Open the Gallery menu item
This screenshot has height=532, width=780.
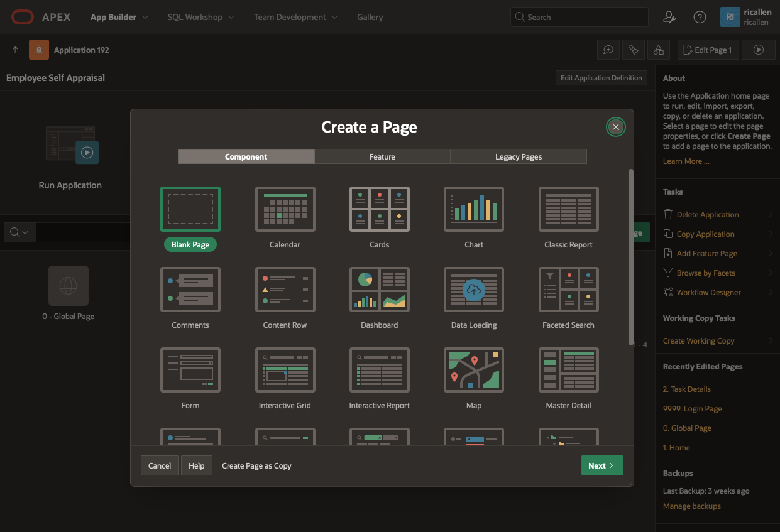pyautogui.click(x=370, y=17)
